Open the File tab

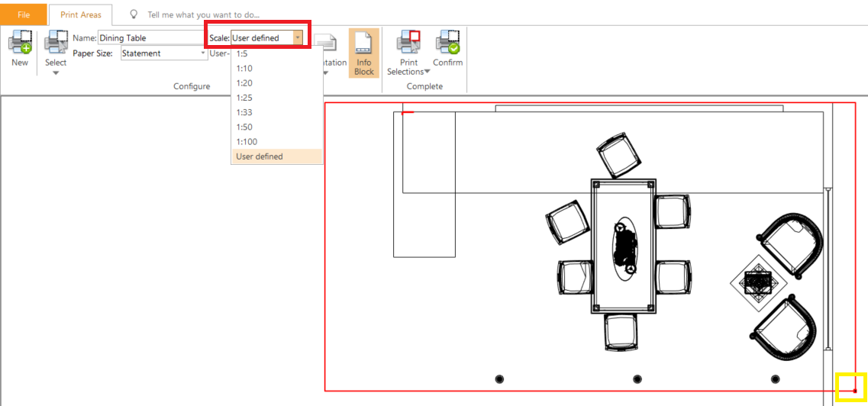pyautogui.click(x=23, y=14)
